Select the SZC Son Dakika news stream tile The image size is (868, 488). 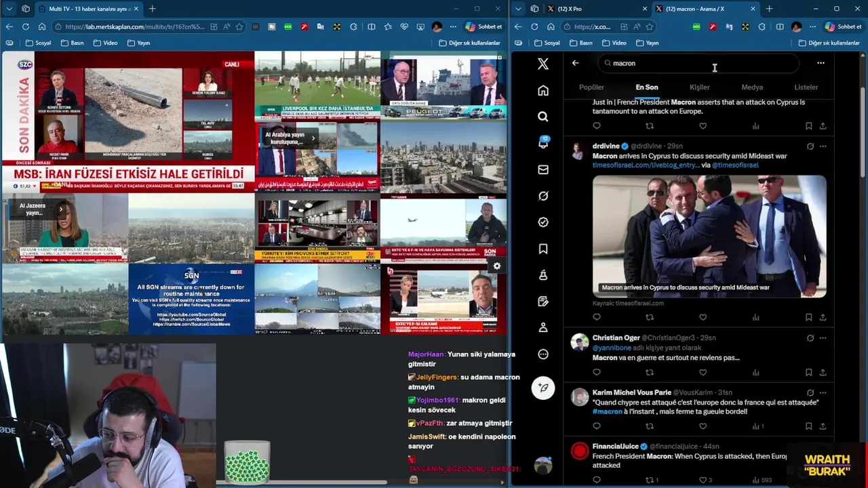point(128,122)
